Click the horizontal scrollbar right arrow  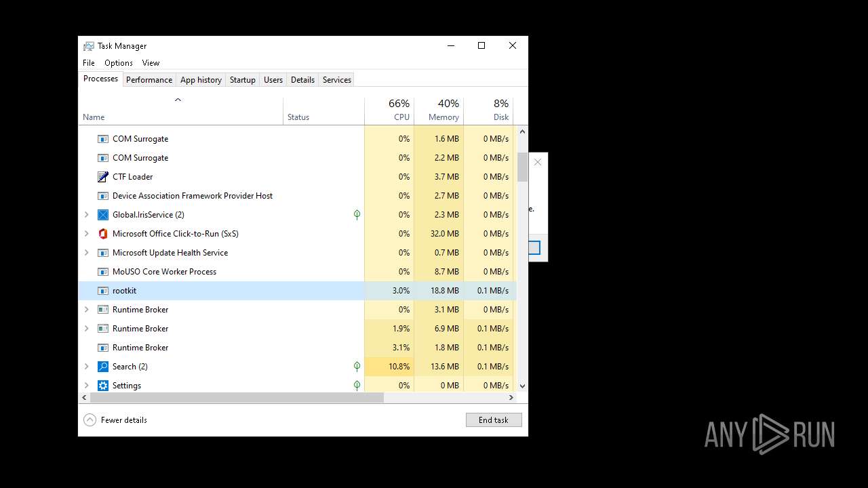coord(511,398)
